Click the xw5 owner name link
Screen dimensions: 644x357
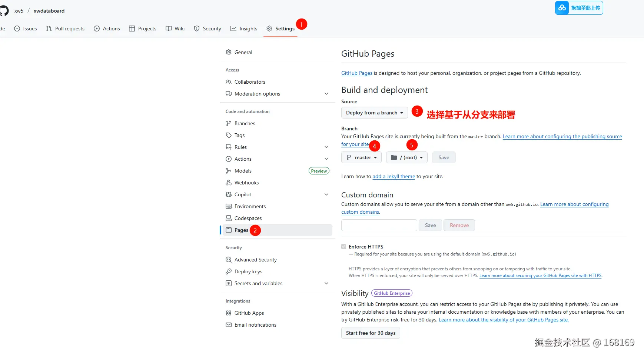coord(19,11)
